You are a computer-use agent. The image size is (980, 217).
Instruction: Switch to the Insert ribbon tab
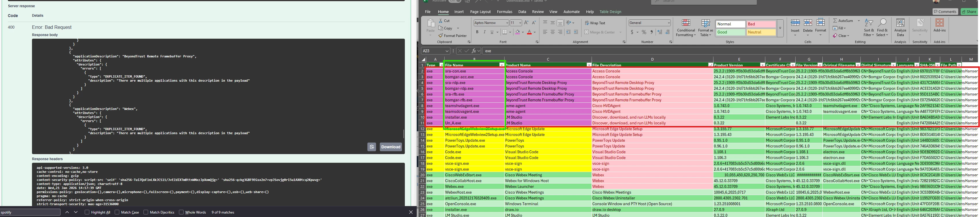459,12
